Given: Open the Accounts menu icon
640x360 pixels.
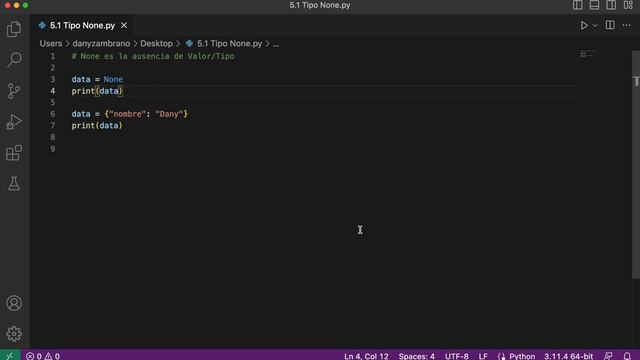Looking at the screenshot, I should coord(14,303).
